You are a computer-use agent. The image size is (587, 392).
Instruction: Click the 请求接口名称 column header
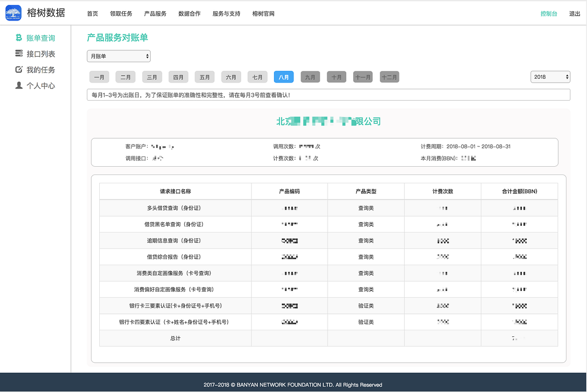click(x=175, y=191)
